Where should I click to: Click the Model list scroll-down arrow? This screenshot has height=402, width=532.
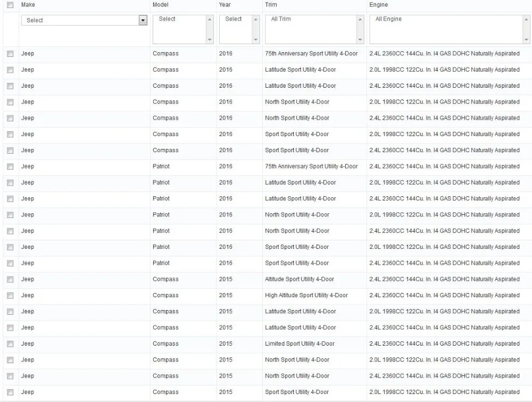point(210,40)
